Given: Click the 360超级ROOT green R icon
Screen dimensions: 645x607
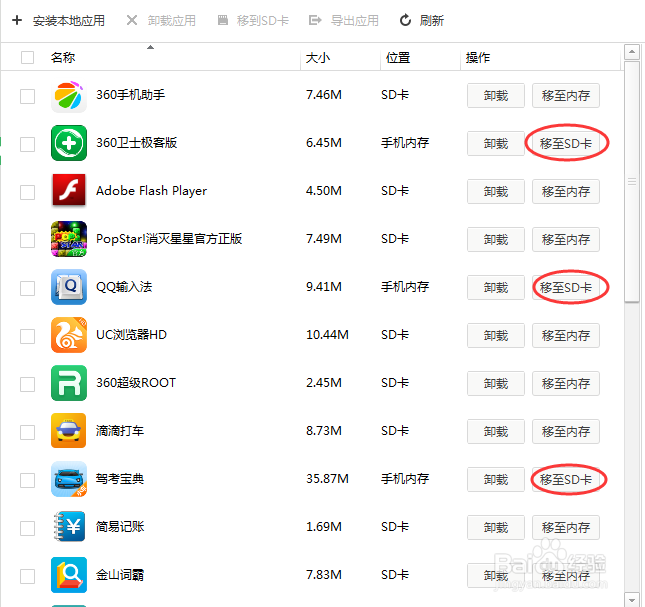Looking at the screenshot, I should point(69,383).
